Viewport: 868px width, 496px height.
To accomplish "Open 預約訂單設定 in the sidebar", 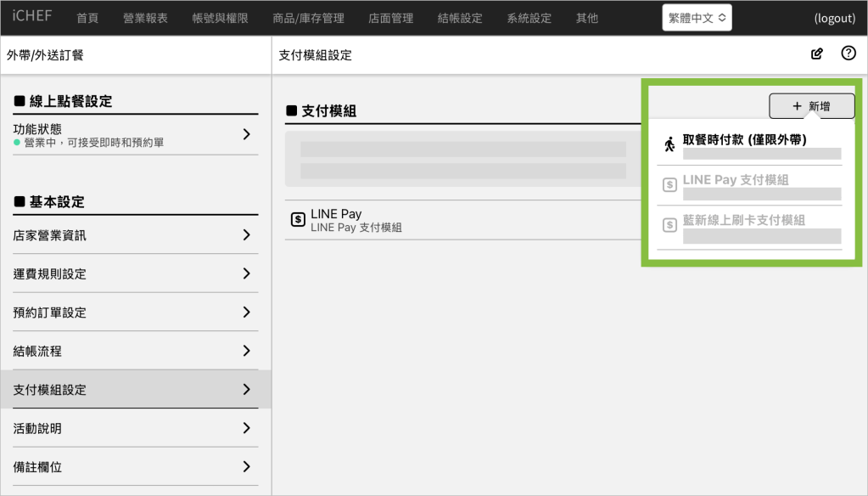I will click(136, 313).
